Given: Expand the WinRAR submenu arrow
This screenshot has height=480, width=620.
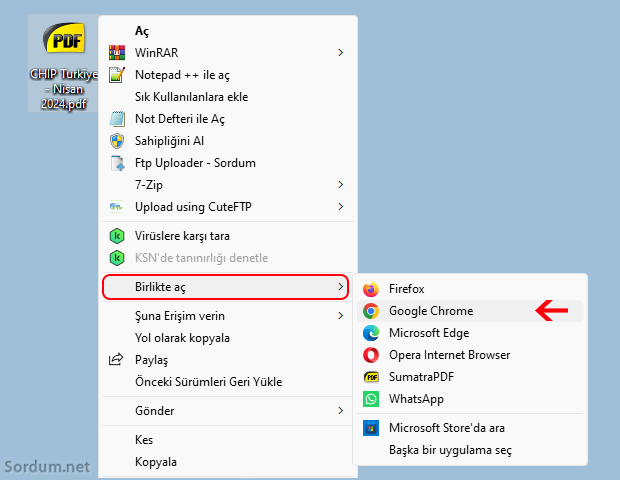Looking at the screenshot, I should coord(340,53).
